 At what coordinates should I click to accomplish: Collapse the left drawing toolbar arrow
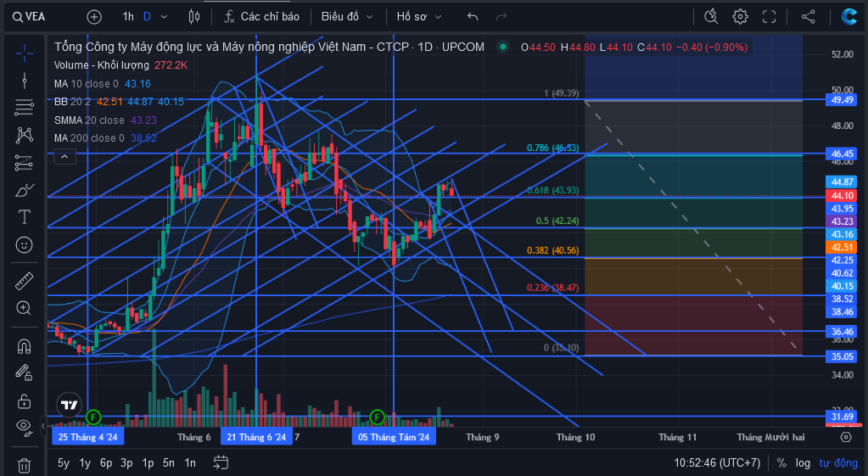click(43, 426)
